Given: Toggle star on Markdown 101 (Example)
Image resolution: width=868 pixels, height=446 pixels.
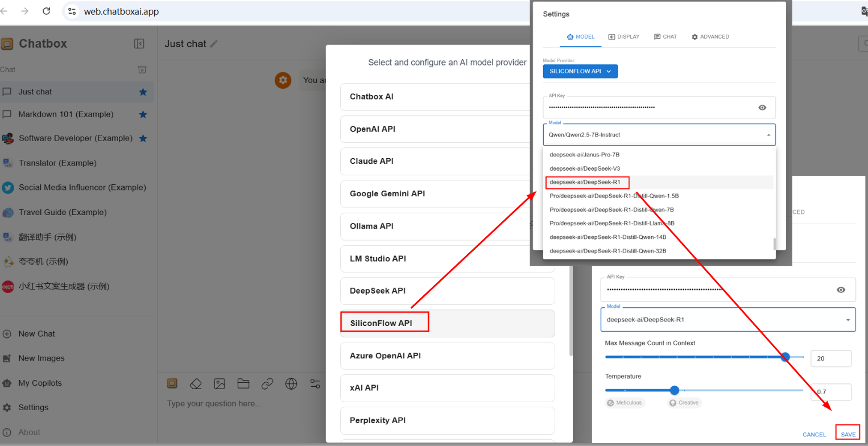Looking at the screenshot, I should tap(143, 114).
